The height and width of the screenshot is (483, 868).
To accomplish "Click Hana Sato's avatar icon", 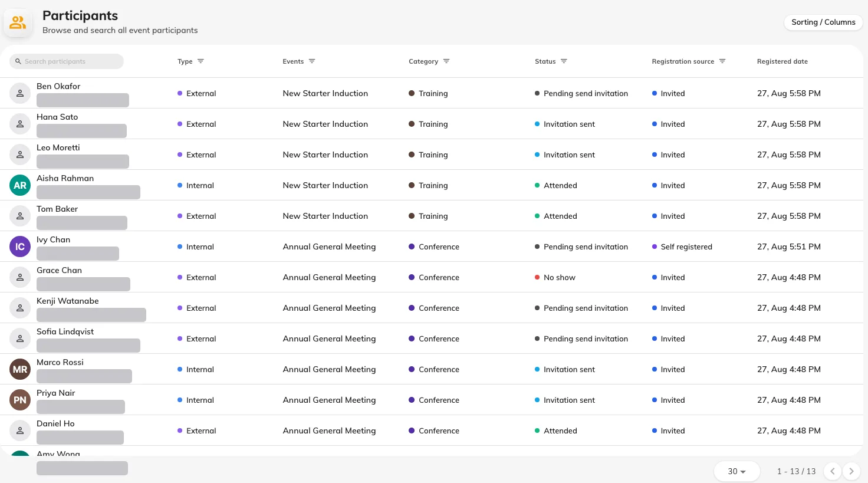I will [x=20, y=124].
